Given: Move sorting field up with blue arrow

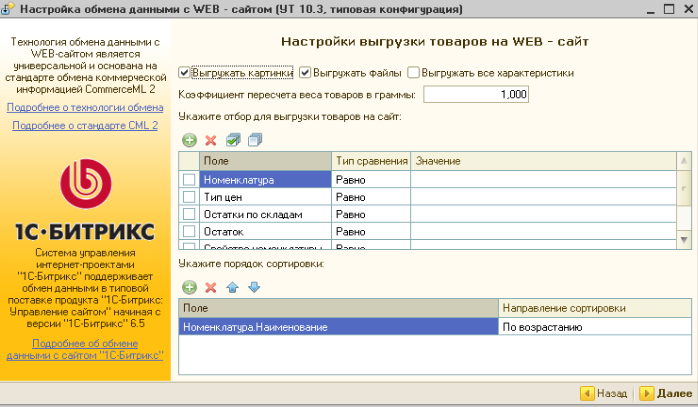Looking at the screenshot, I should pos(232,287).
